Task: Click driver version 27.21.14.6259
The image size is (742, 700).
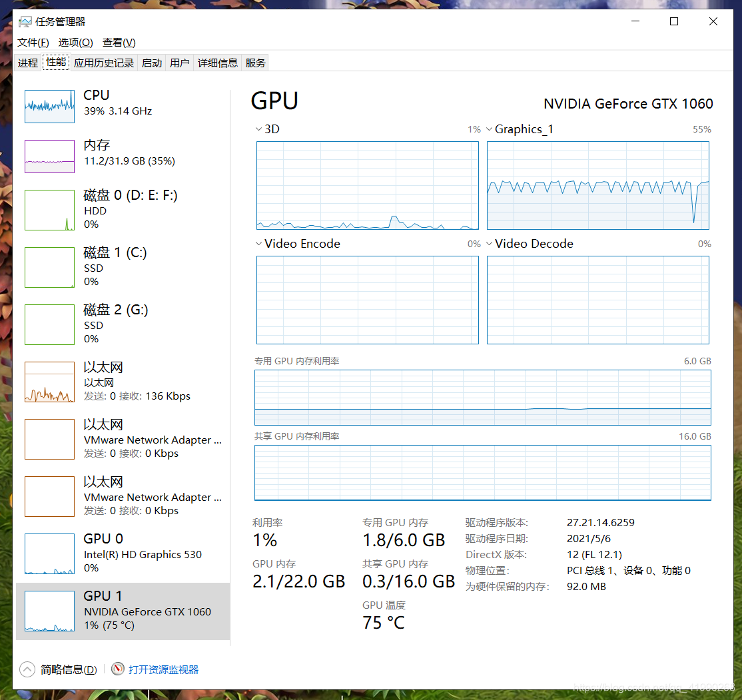Action: click(601, 523)
